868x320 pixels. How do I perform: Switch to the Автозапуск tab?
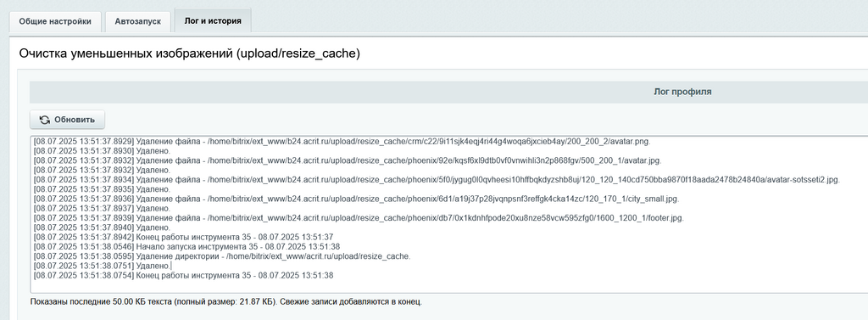pos(138,21)
